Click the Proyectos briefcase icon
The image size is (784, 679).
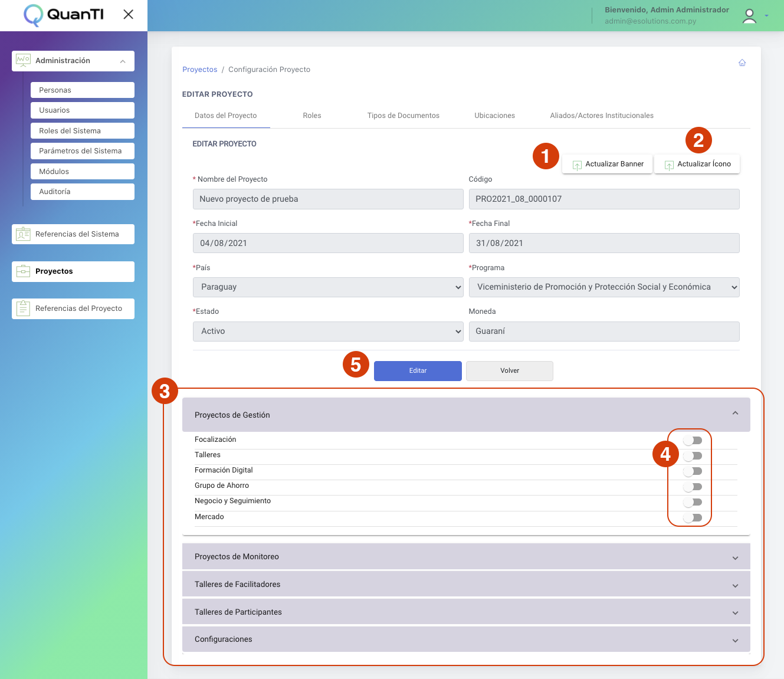click(24, 271)
